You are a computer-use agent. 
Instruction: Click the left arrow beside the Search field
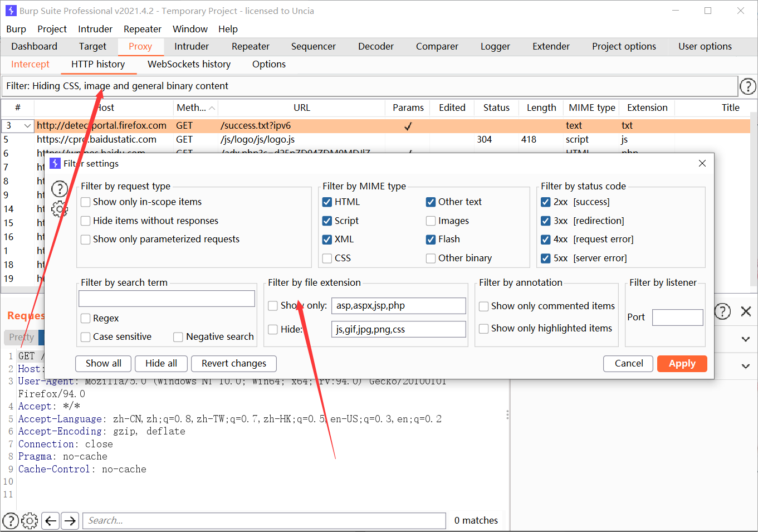(x=50, y=520)
